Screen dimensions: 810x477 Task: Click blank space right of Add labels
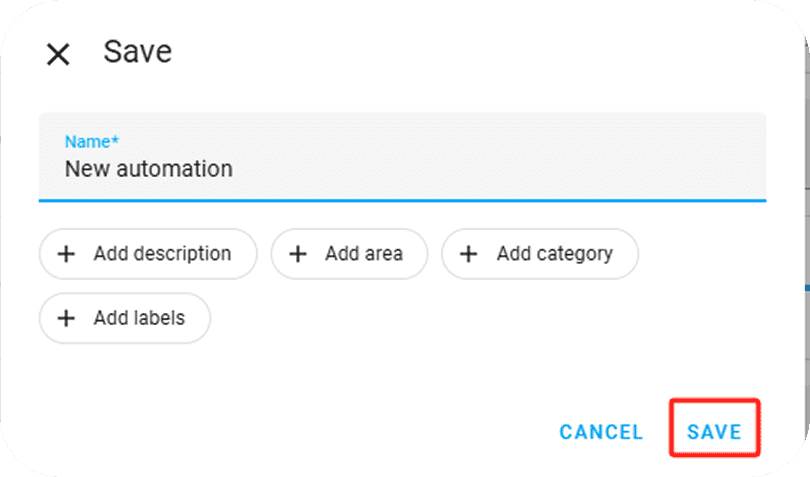point(450,319)
